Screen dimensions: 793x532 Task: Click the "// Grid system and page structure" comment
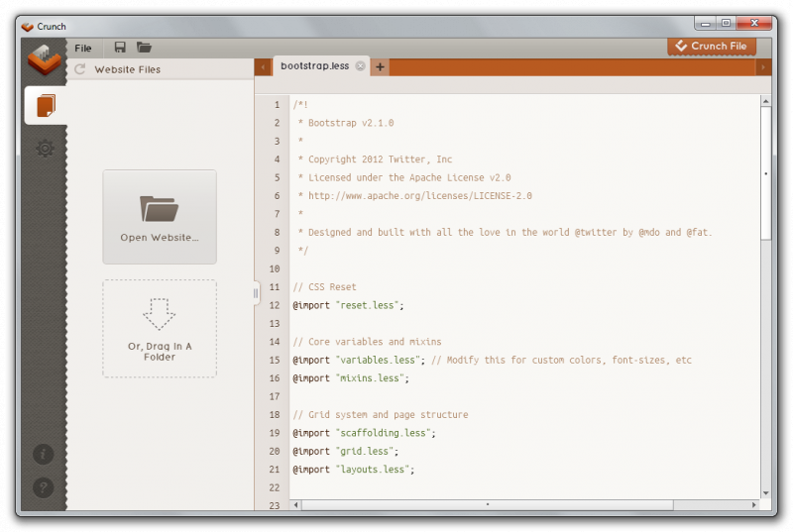click(381, 415)
